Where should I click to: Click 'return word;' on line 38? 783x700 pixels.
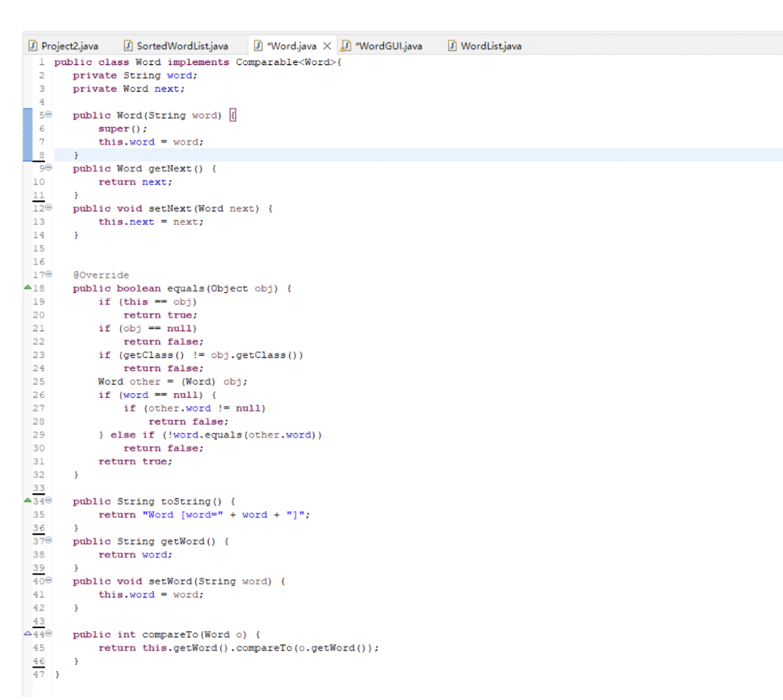coord(135,555)
